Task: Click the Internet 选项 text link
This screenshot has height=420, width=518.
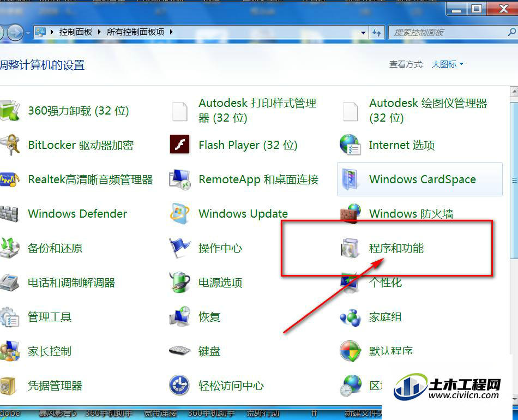Action: click(x=402, y=145)
